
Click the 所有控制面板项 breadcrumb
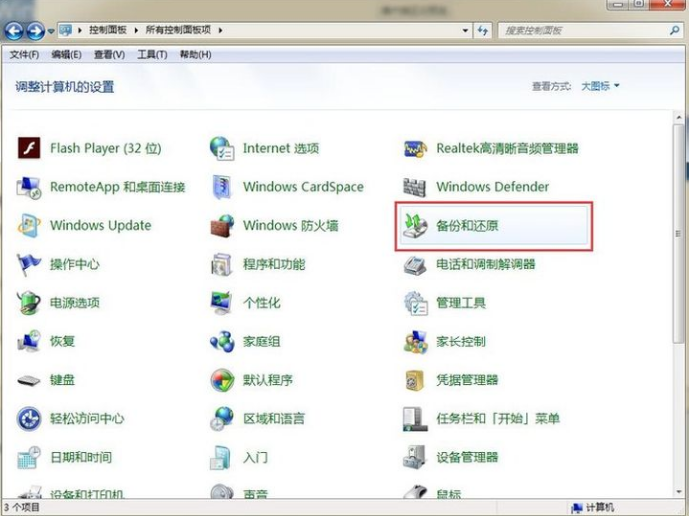pyautogui.click(x=178, y=29)
